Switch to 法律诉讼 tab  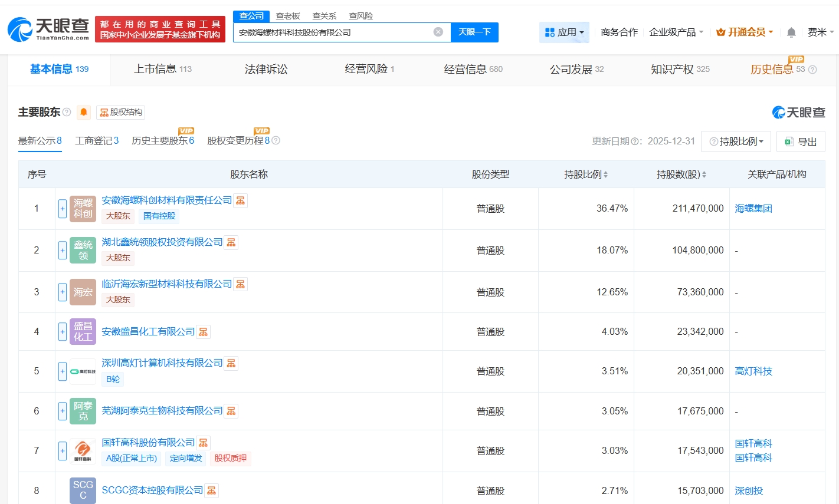(266, 69)
